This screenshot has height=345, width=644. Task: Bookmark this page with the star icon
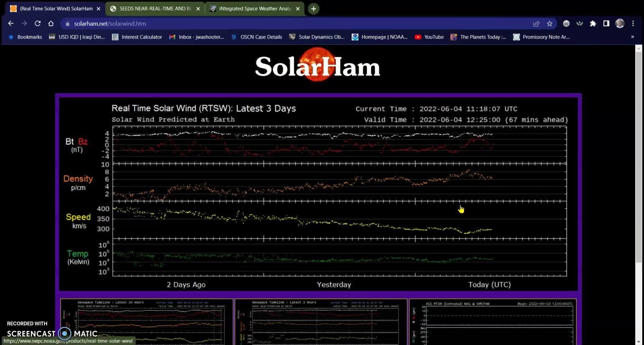(x=550, y=24)
